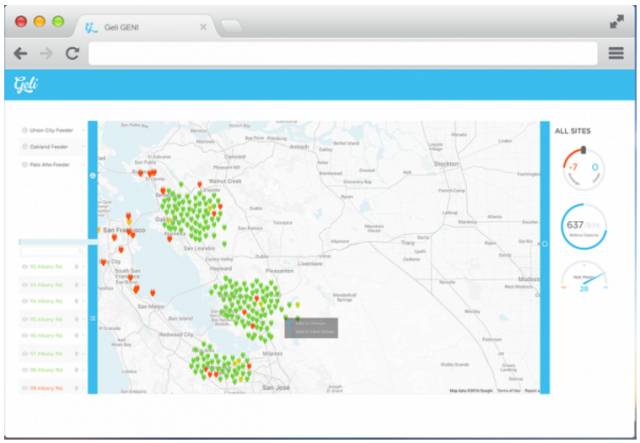Open the browser hamburger menu
Viewport: 640px width, 443px height.
pyautogui.click(x=616, y=53)
